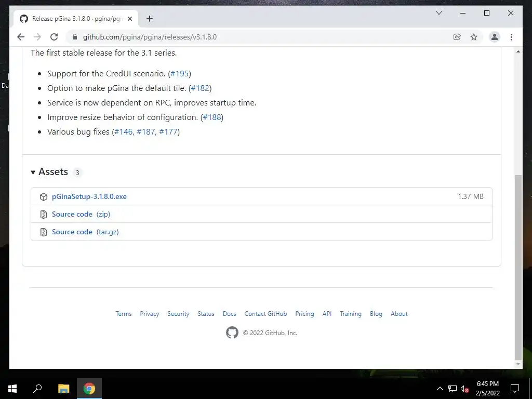532x399 pixels.
Task: Open the API footer link
Action: point(327,314)
